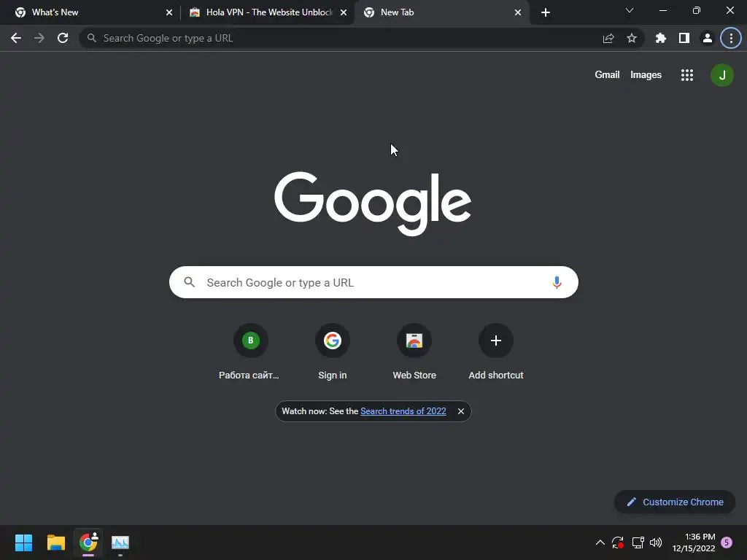Open the network tray icon

[638, 542]
